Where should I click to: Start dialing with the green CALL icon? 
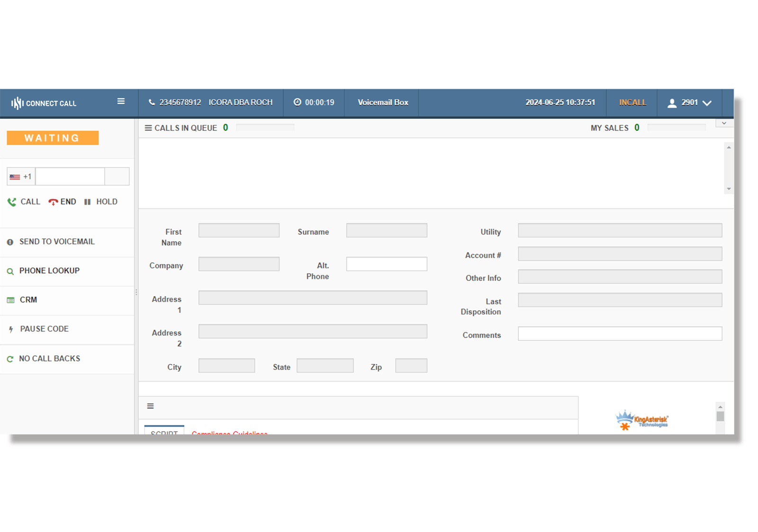12,201
